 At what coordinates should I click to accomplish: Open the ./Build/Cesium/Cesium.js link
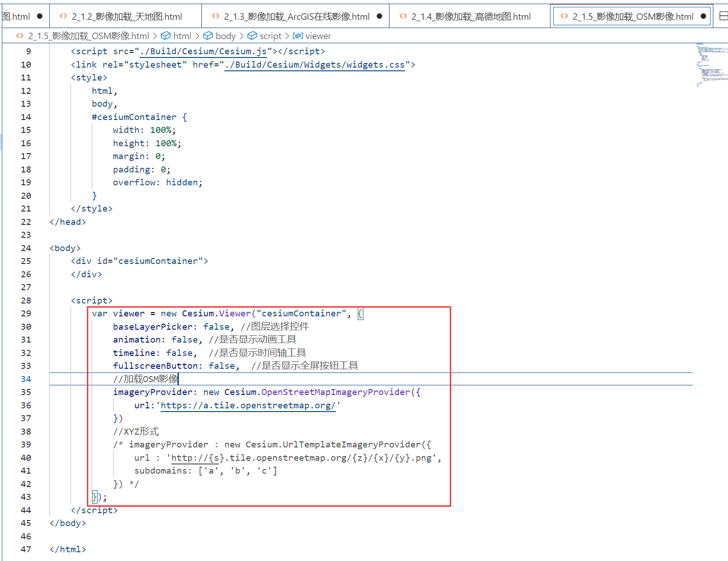(x=203, y=52)
